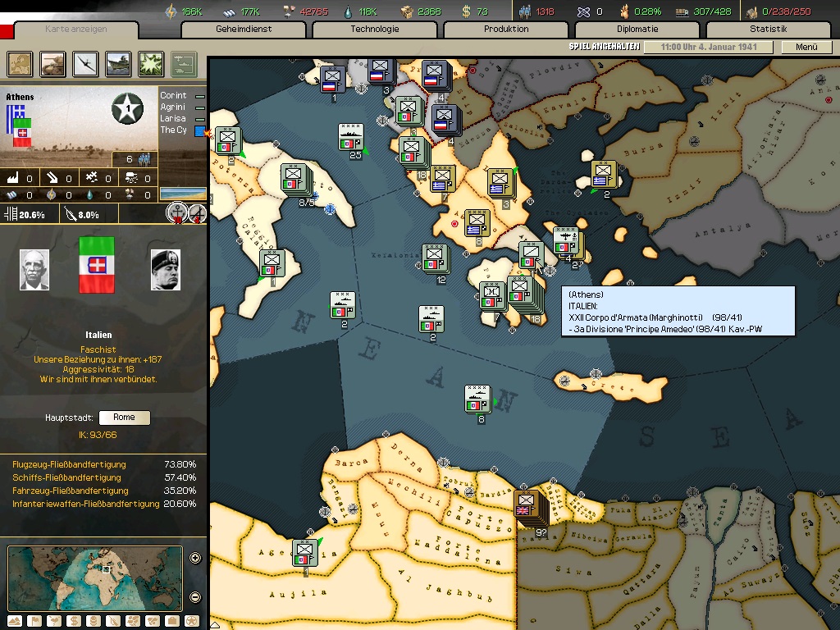Switch to political flag map mode
The height and width of the screenshot is (630, 840).
pos(34,621)
